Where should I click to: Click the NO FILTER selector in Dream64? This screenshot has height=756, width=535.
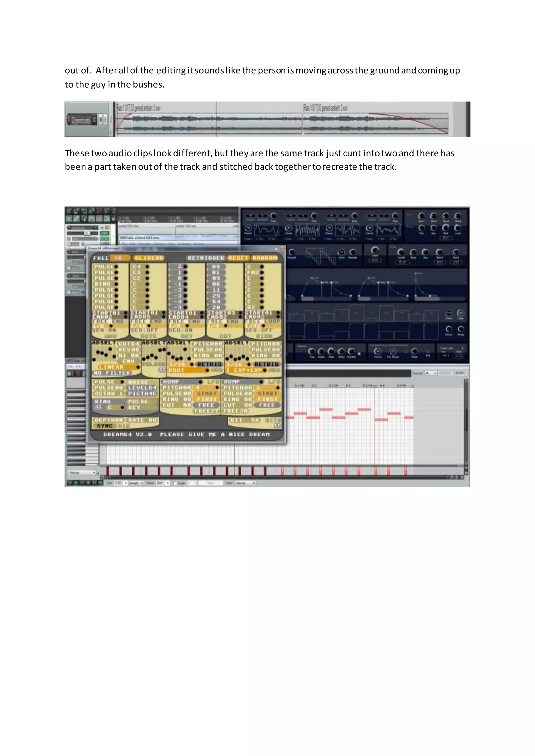click(x=112, y=373)
